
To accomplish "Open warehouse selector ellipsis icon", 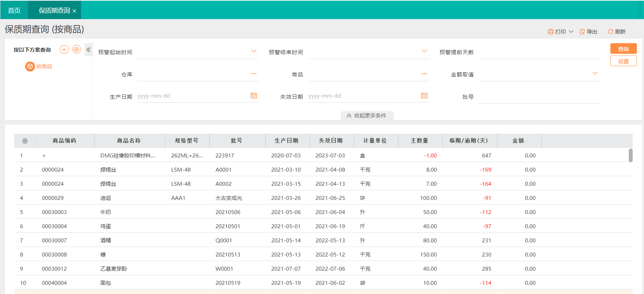I will click(x=254, y=74).
